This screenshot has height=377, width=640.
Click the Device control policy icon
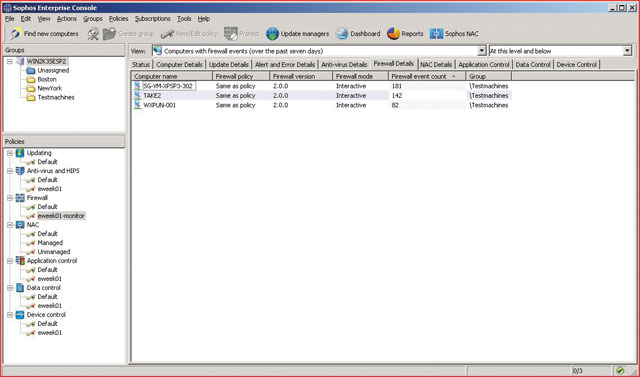click(x=20, y=315)
